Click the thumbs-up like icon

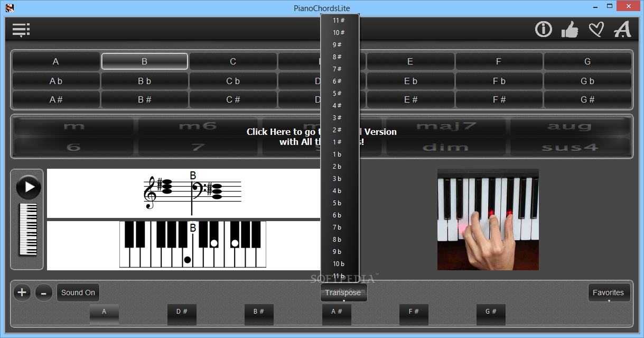[x=570, y=29]
